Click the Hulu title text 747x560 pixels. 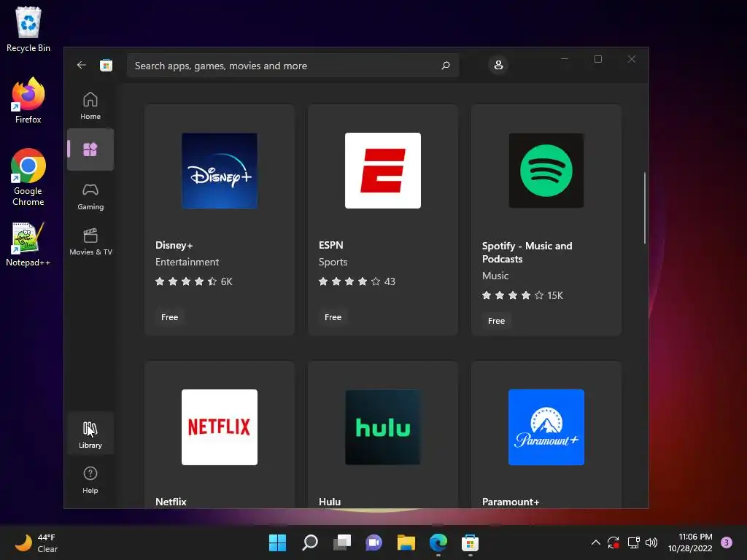point(330,502)
